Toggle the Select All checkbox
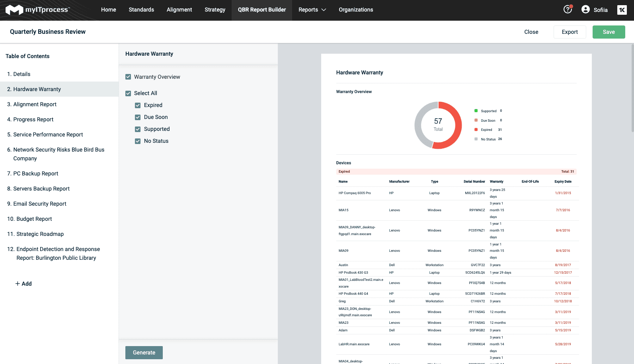The width and height of the screenshot is (634, 364). click(x=128, y=93)
